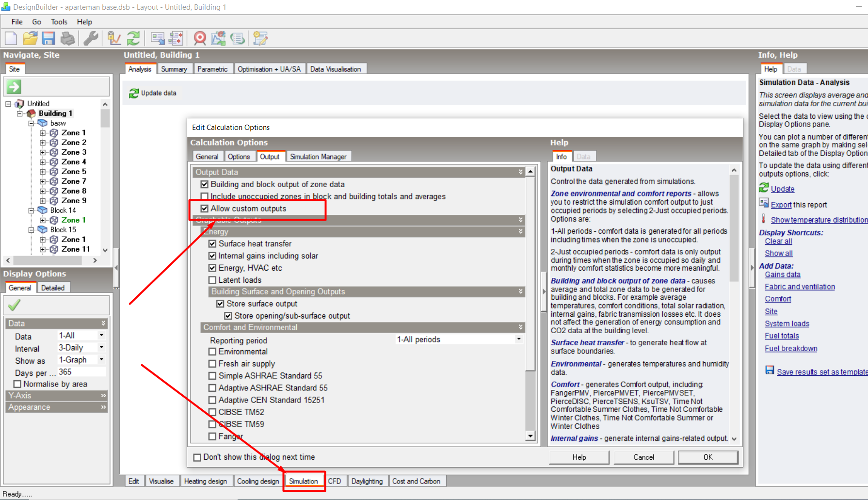Open a file with the folder icon
This screenshot has width=868, height=500.
pos(30,38)
